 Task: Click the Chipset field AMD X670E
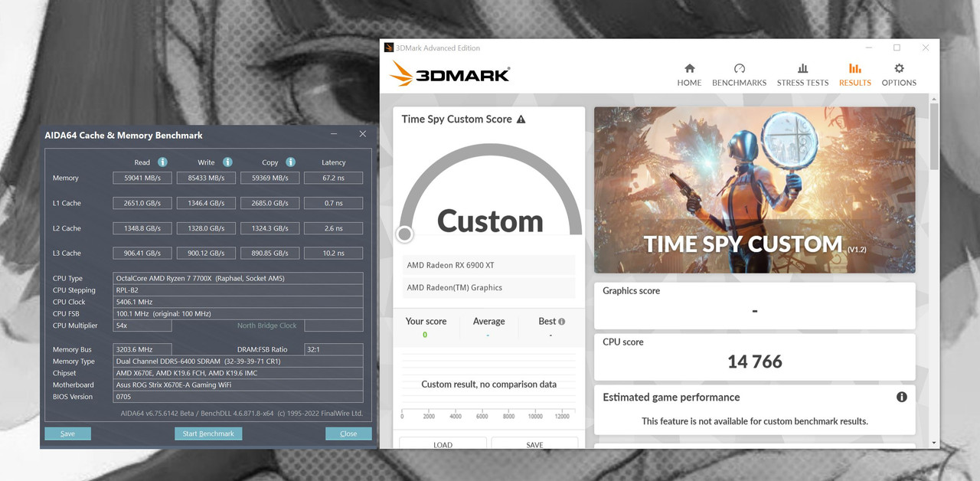pos(238,373)
